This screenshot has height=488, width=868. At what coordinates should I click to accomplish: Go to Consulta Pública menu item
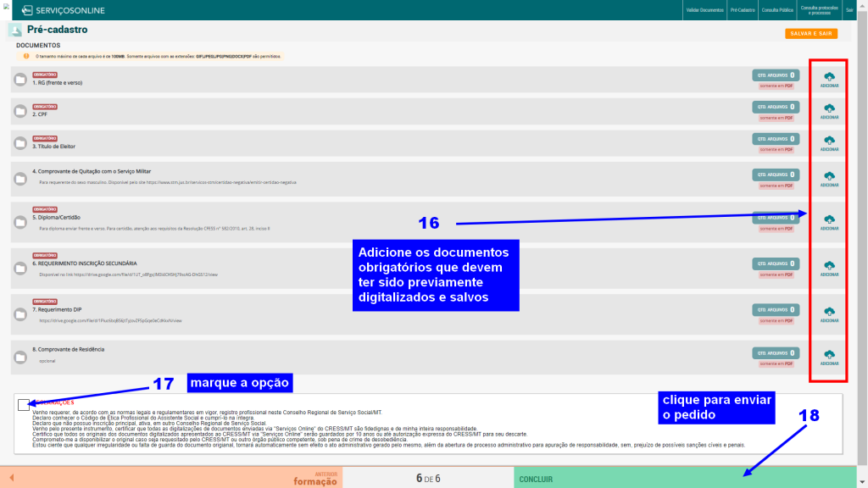pos(776,10)
